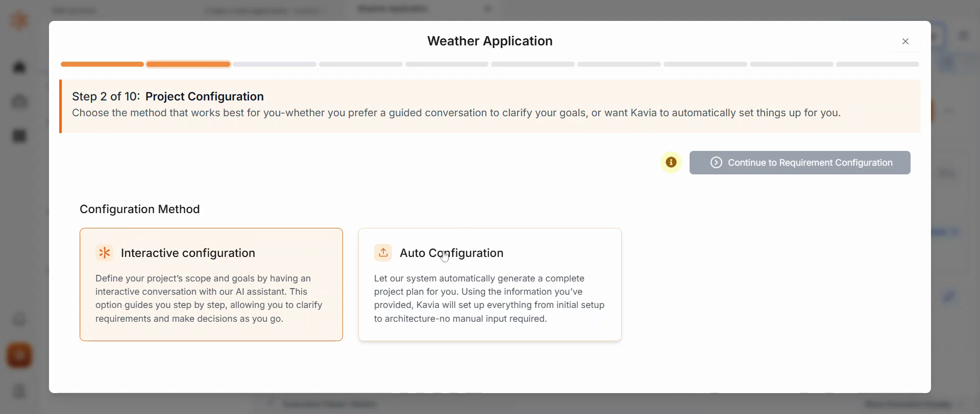Viewport: 980px width, 414px height.
Task: Click the tenth progress bar segment
Action: (877, 64)
